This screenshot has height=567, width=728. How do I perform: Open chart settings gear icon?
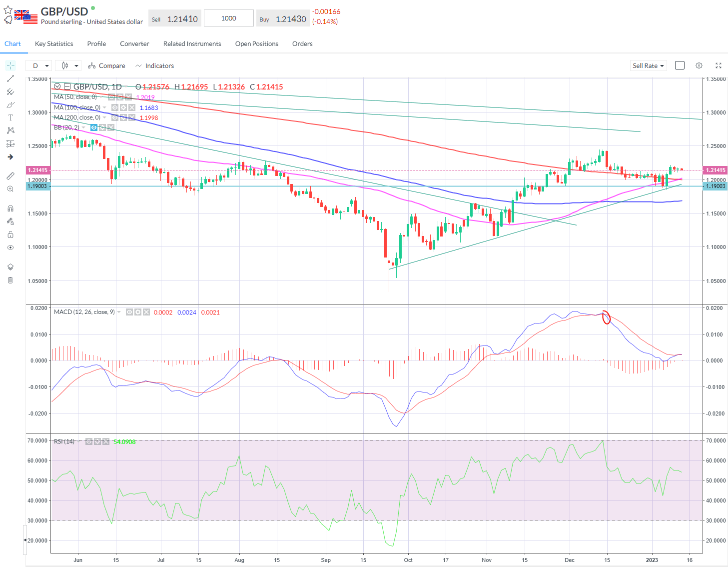(x=699, y=65)
